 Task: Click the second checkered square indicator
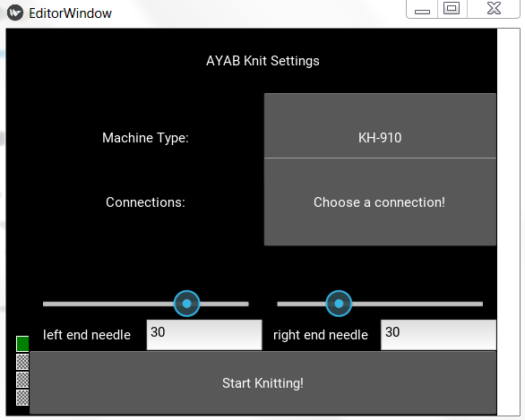(22, 380)
